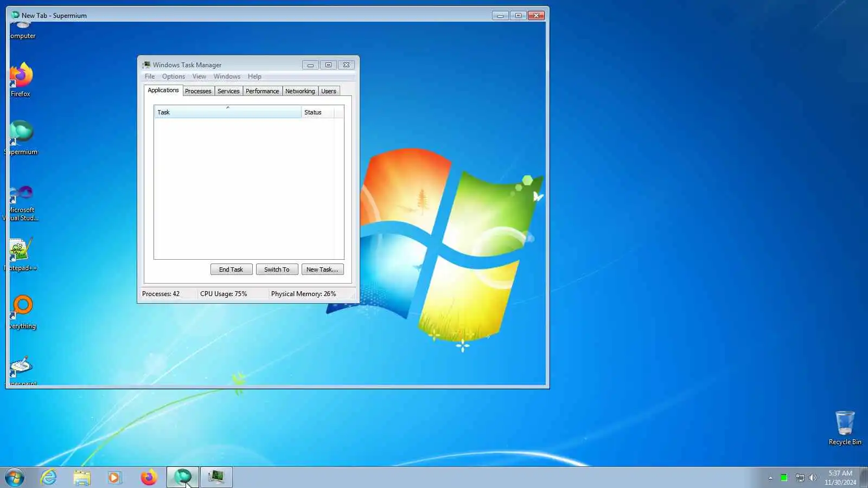
Task: Close the Windows Task Manager window
Action: (x=346, y=65)
